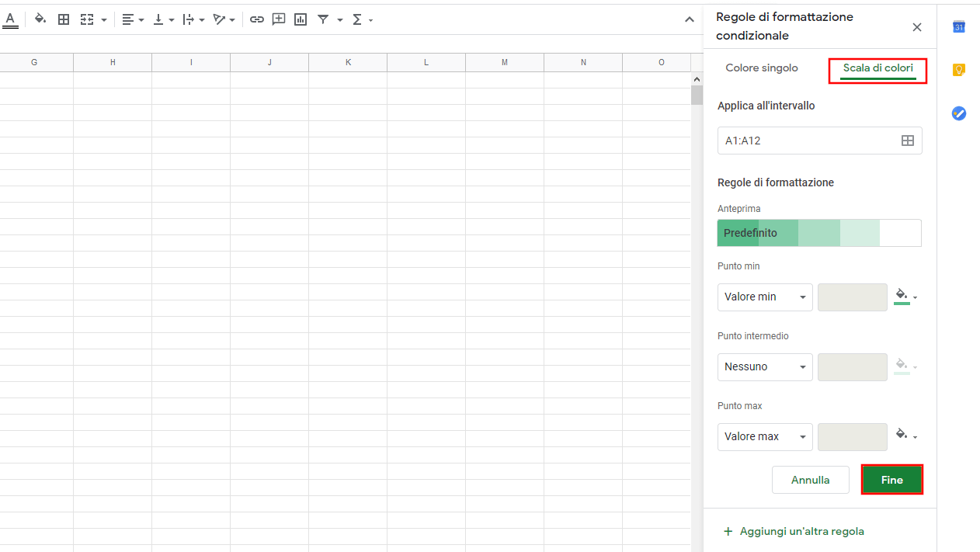The width and height of the screenshot is (980, 552).
Task: Confirm the rule with Fine button
Action: coord(892,480)
